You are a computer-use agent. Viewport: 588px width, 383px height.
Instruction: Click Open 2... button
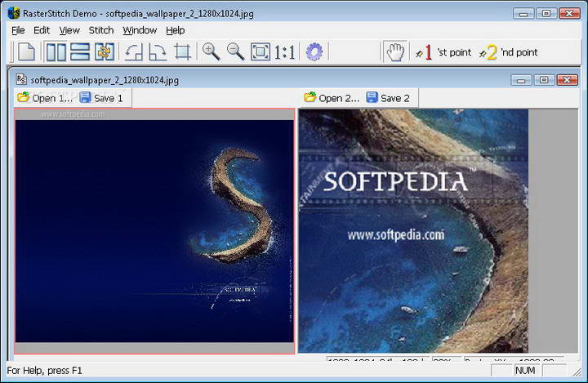coord(332,98)
